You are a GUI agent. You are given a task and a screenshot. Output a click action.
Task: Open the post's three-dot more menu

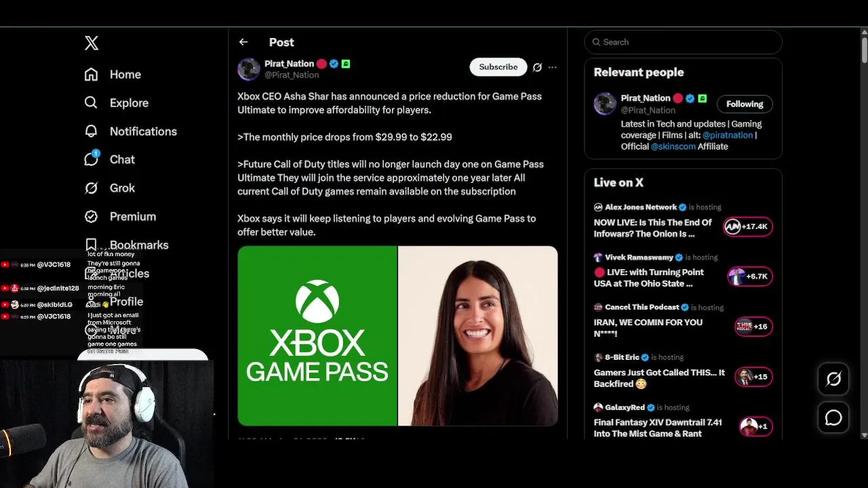(553, 67)
